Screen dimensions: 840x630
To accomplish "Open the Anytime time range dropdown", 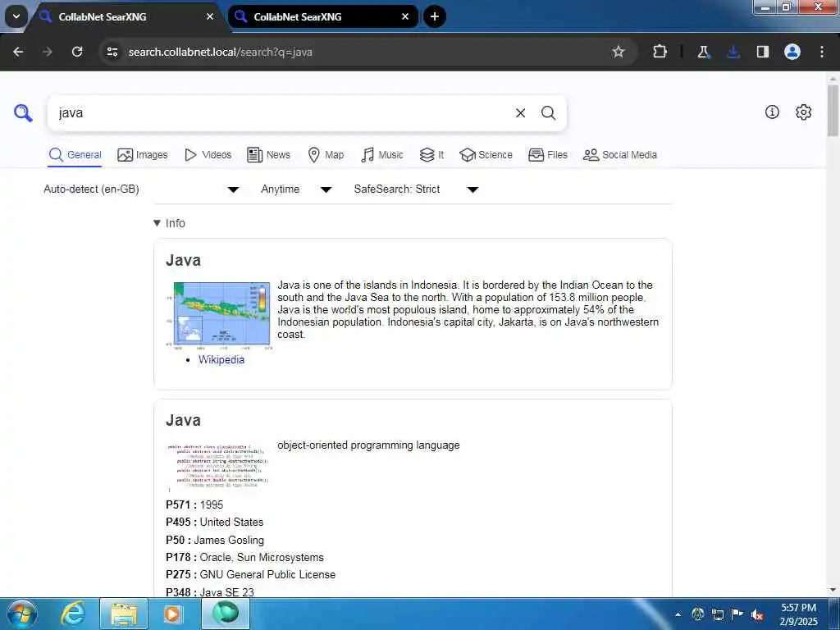I will [x=296, y=189].
